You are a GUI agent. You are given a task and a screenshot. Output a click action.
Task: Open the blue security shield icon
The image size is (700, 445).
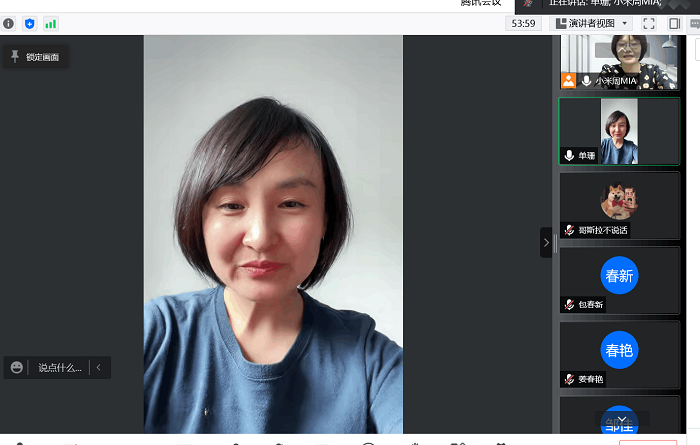29,23
